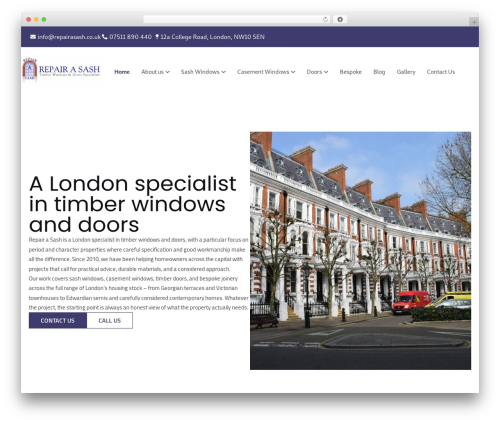The image size is (500, 423).
Task: Click the headline A London specialist
Action: click(133, 204)
